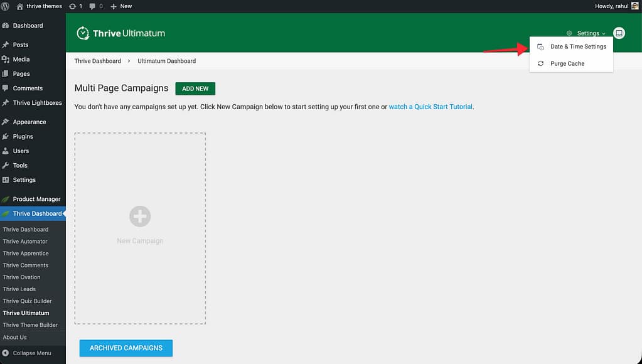Open the watch a Quick Start Tutorial link

click(431, 107)
